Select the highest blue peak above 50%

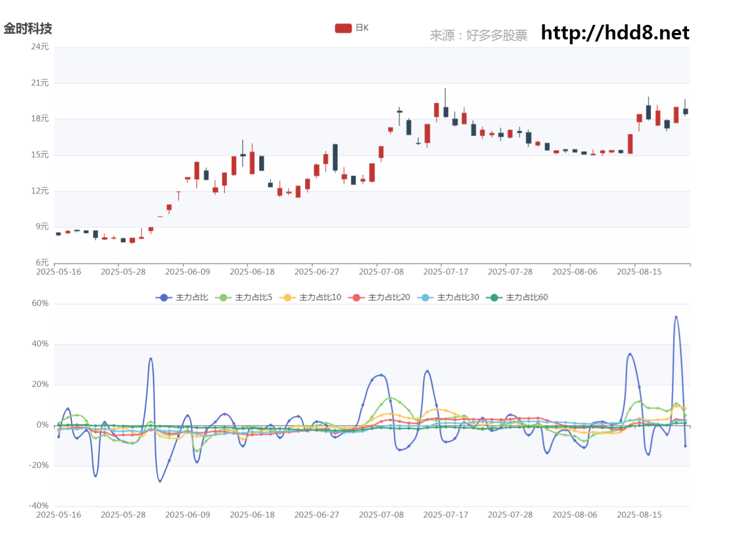click(676, 317)
